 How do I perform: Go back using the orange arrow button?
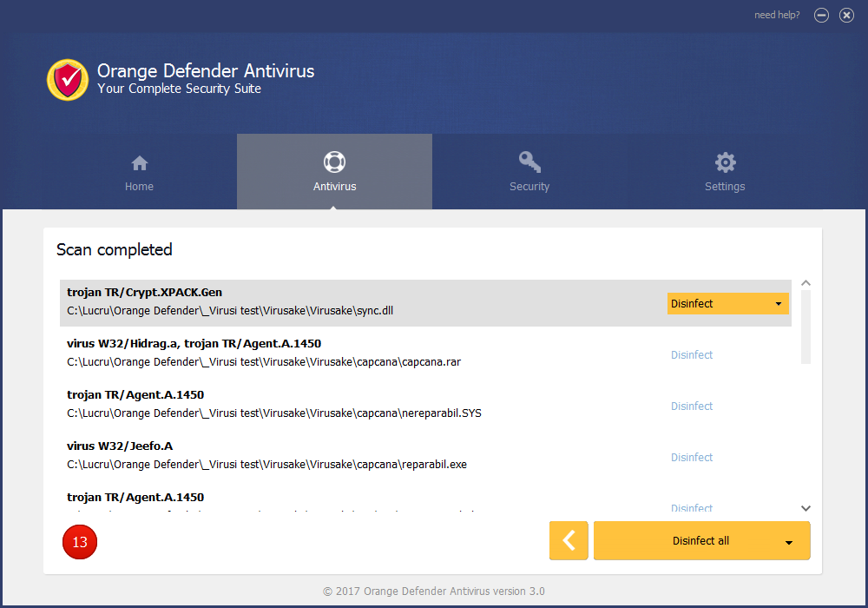[569, 540]
